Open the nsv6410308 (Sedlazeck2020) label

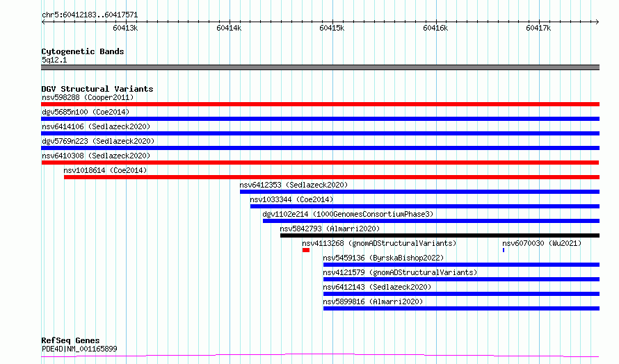[x=96, y=156]
